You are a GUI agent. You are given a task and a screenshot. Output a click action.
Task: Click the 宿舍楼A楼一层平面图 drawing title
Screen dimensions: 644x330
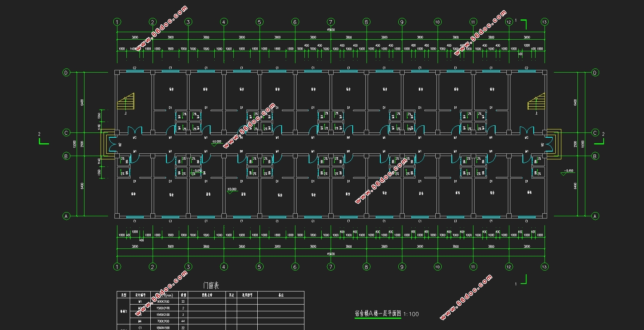click(378, 314)
